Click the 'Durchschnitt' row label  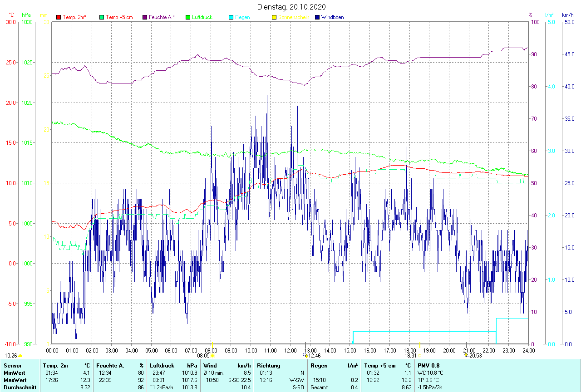[x=20, y=387]
